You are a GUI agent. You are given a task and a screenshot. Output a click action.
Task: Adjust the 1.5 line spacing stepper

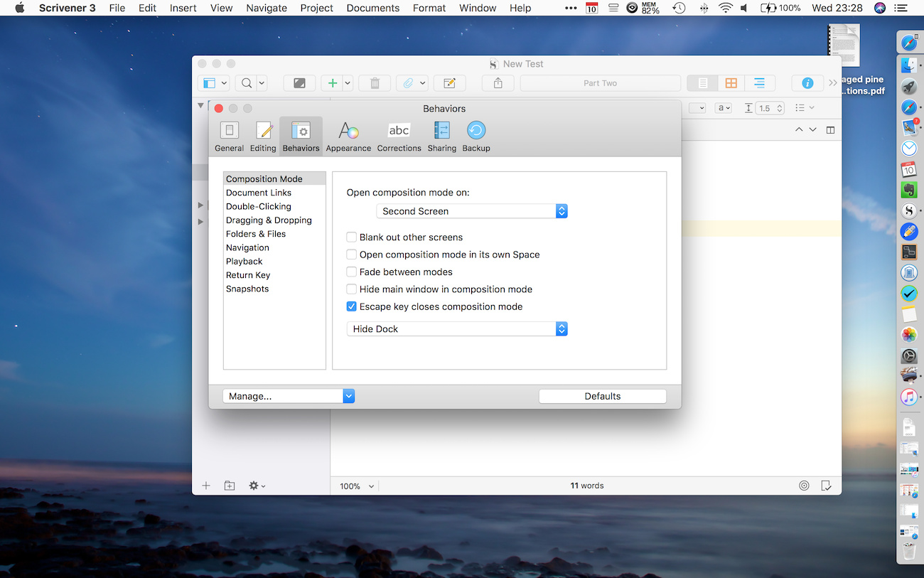click(780, 108)
